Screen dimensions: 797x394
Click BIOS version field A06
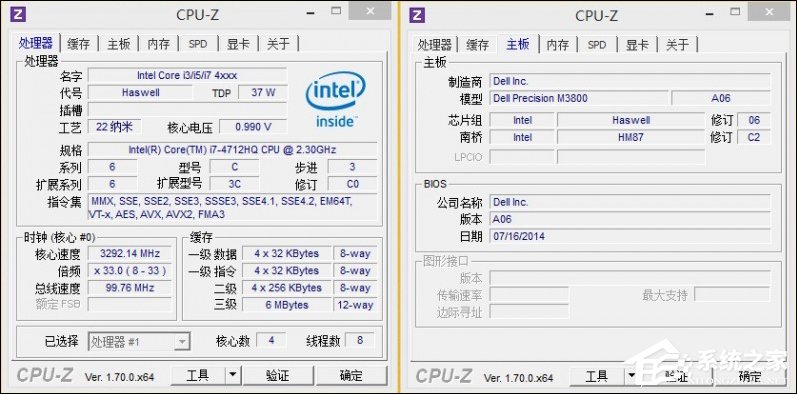(630, 219)
